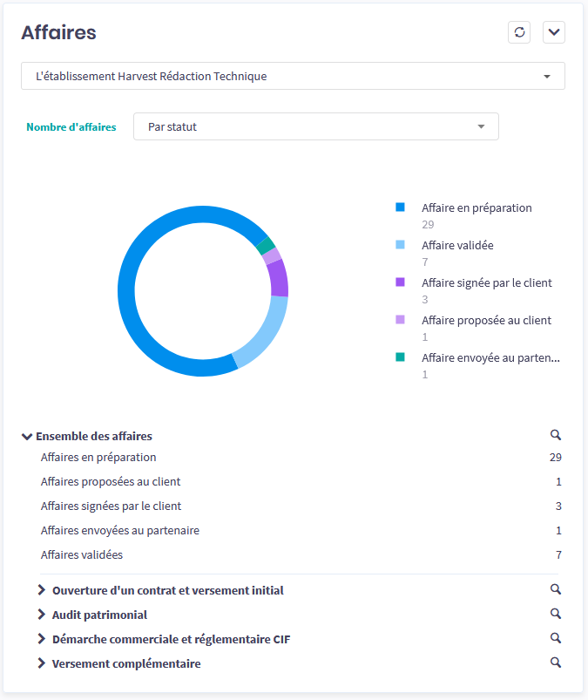This screenshot has height=700, width=588.
Task: Open the Par statut dropdown
Action: click(315, 126)
